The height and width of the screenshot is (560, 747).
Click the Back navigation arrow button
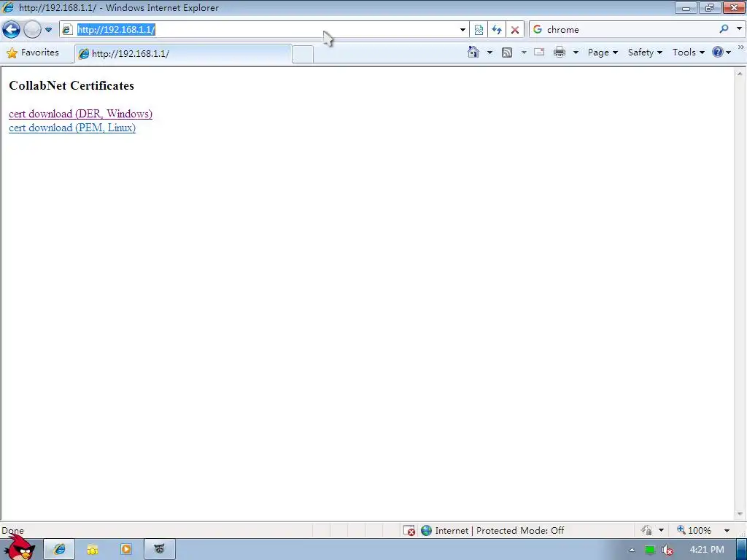coord(11,29)
